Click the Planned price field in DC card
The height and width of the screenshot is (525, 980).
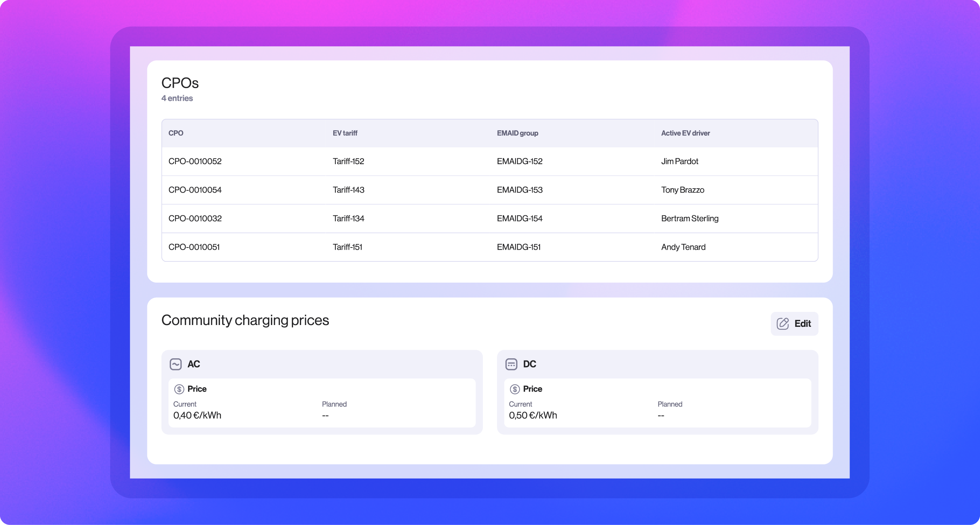[661, 415]
